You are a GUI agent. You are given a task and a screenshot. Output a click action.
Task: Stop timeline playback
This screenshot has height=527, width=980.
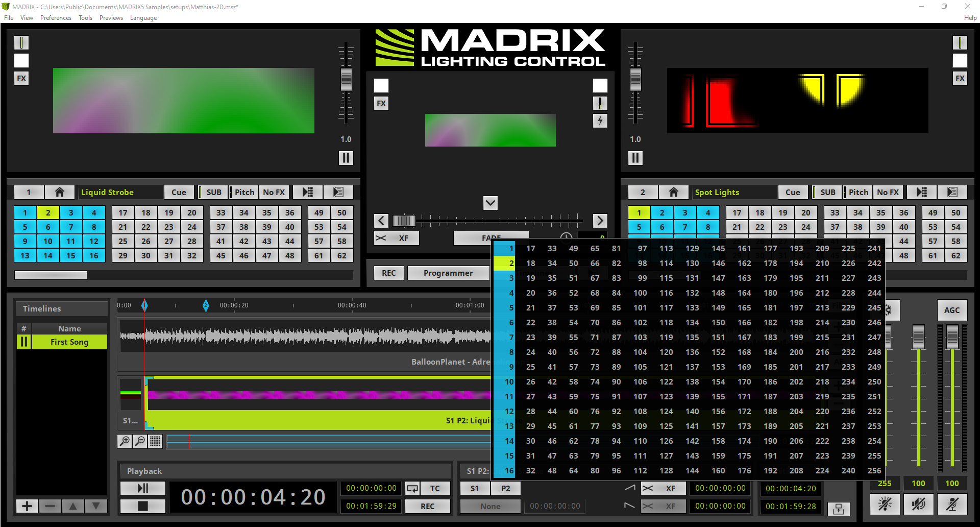[143, 506]
